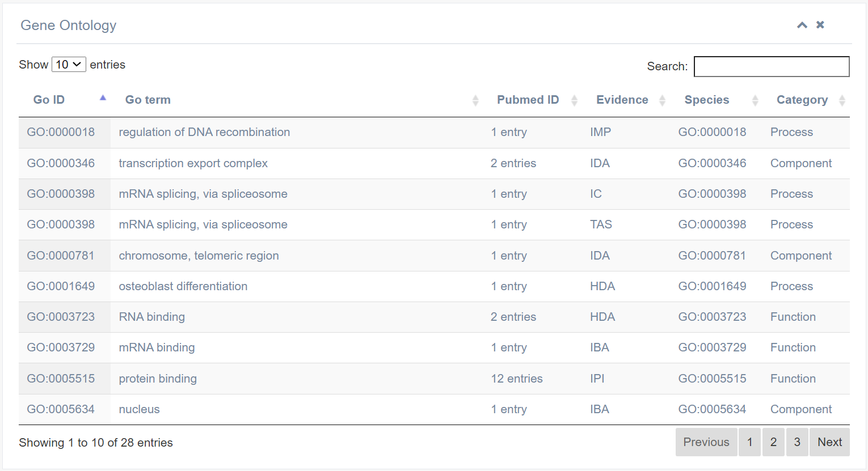
Task: Select "mRNA splicing, via spliceosome" in the TAS row
Action: (x=203, y=224)
